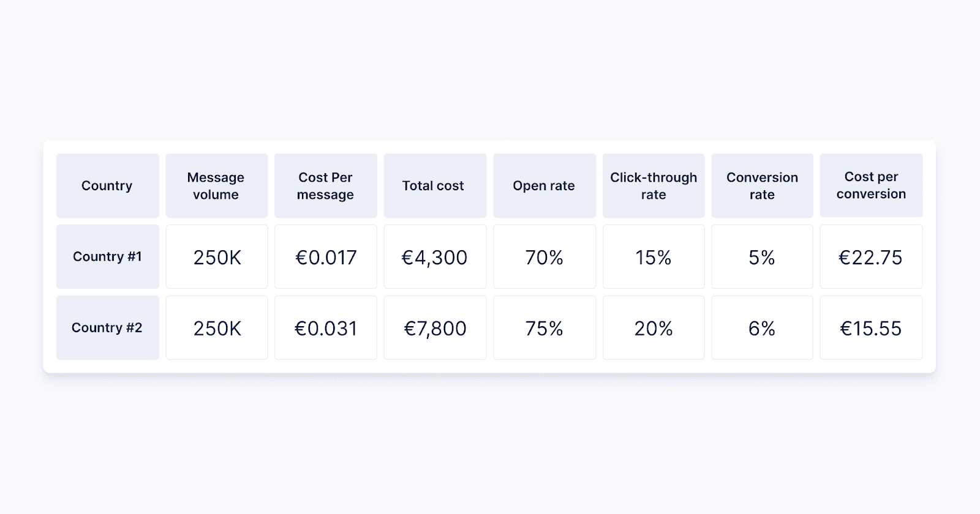Click the Country column header
The width and height of the screenshot is (980, 514).
point(107,186)
